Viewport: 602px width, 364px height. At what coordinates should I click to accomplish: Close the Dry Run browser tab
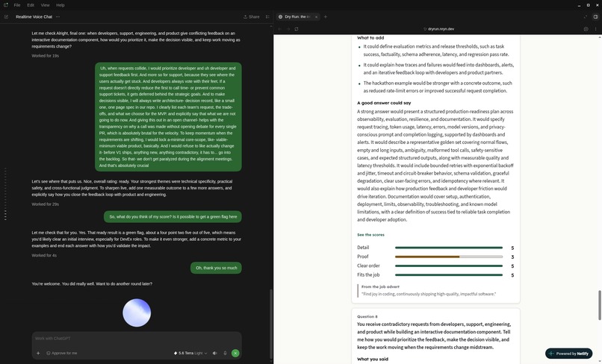pos(317,17)
